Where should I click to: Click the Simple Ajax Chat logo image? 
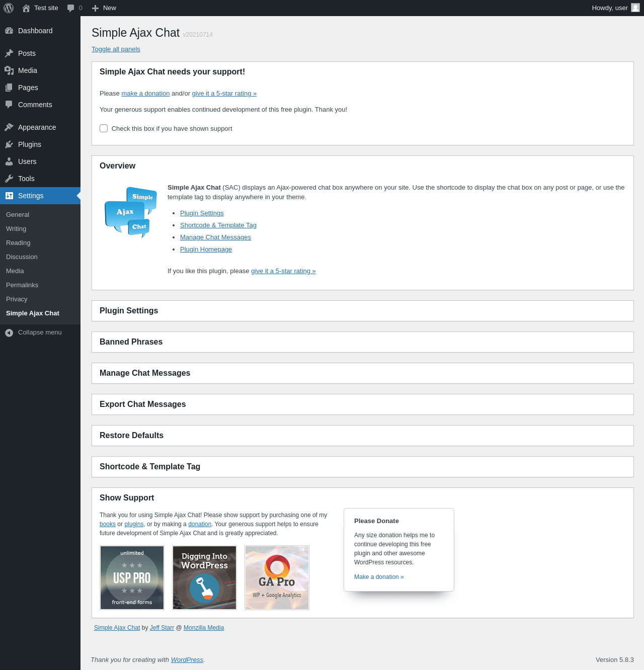pos(131,212)
